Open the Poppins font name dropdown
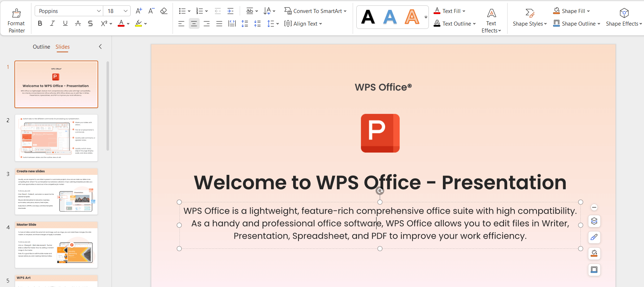The width and height of the screenshot is (644, 287). point(99,11)
